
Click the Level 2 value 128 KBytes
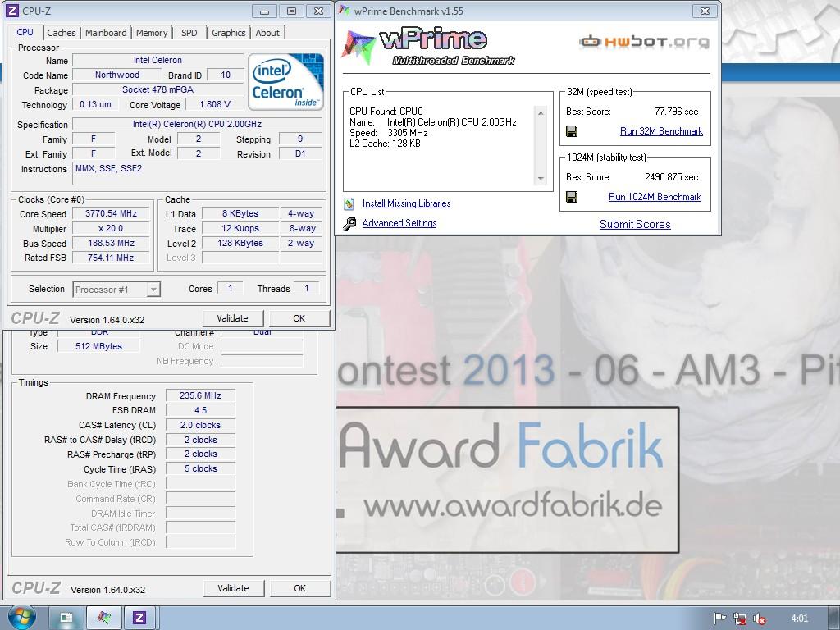coord(240,243)
